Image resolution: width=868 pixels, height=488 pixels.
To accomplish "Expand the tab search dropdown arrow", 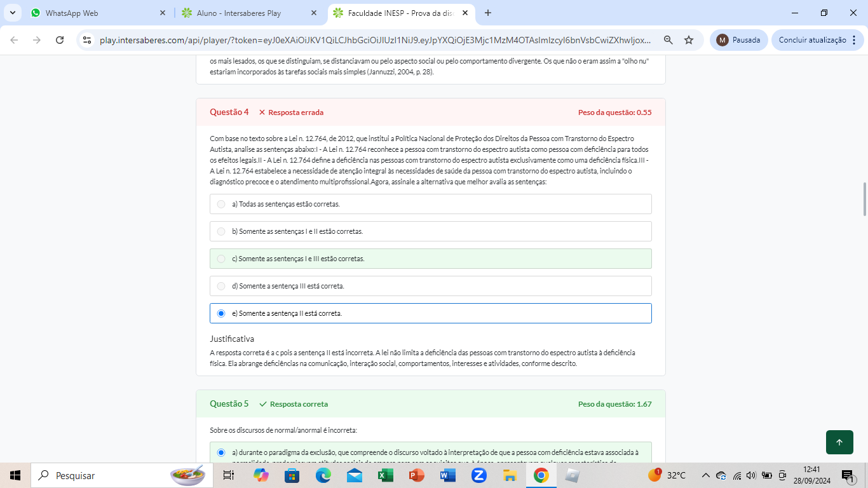I will pyautogui.click(x=12, y=13).
